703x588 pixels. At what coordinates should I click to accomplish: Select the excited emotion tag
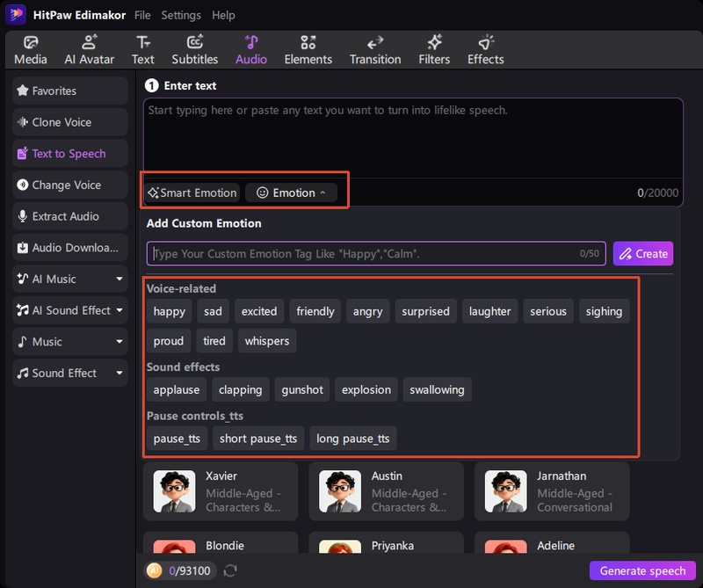pyautogui.click(x=259, y=311)
